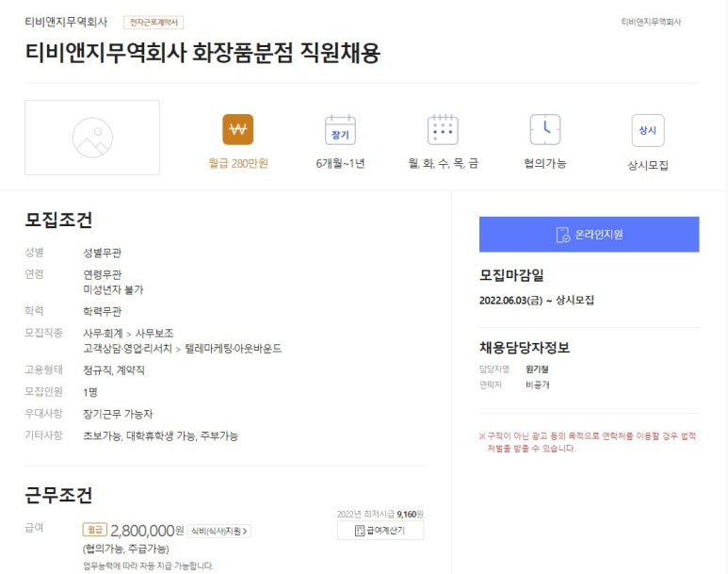Click the 월급 pay-type badge
The width and height of the screenshot is (728, 574).
(x=95, y=530)
